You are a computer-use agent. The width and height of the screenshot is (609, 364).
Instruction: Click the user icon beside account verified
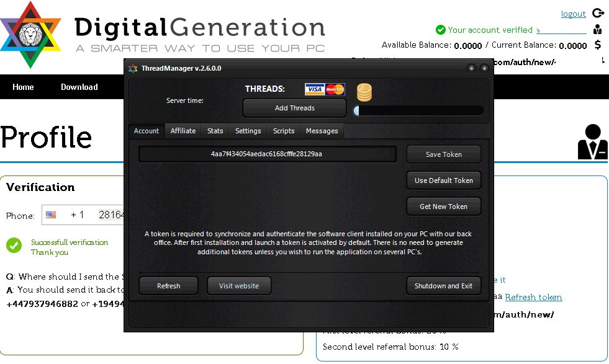[x=598, y=30]
